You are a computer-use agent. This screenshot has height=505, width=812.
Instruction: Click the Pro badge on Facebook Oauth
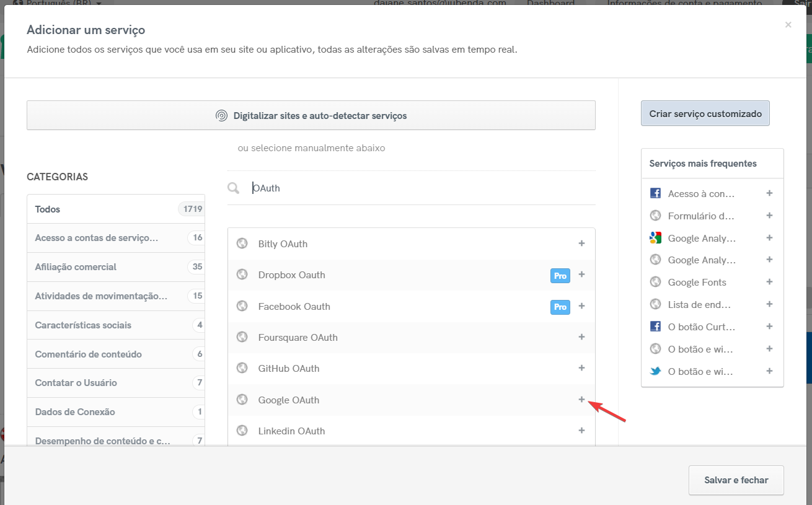click(560, 306)
